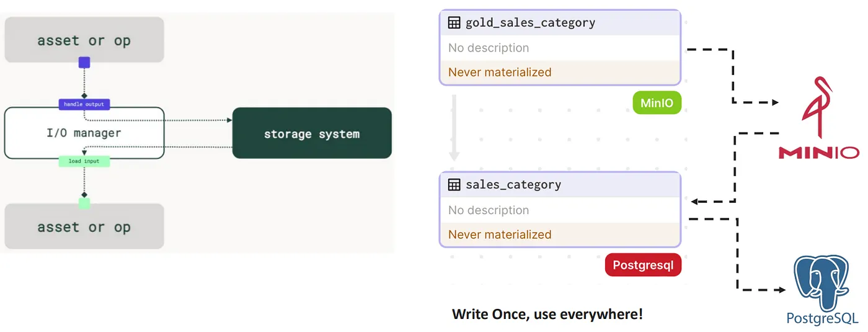The width and height of the screenshot is (868, 332).
Task: Select the dark green storage system box
Action: click(312, 133)
